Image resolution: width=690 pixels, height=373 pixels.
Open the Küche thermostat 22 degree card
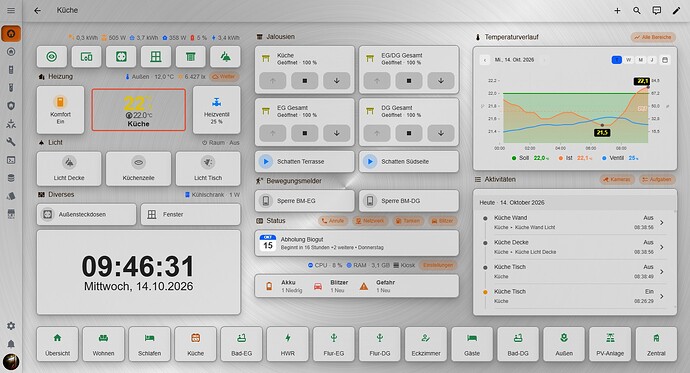pos(139,110)
